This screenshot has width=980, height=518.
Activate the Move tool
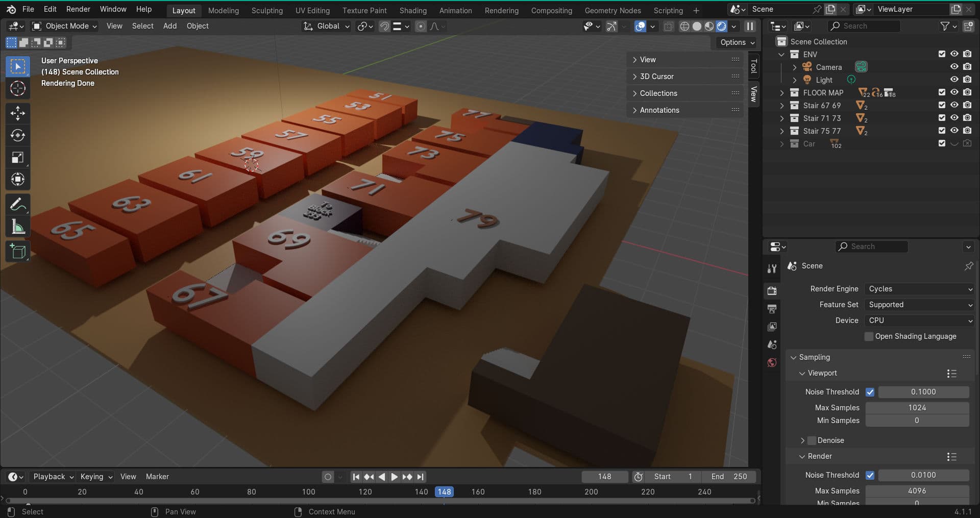click(x=18, y=113)
